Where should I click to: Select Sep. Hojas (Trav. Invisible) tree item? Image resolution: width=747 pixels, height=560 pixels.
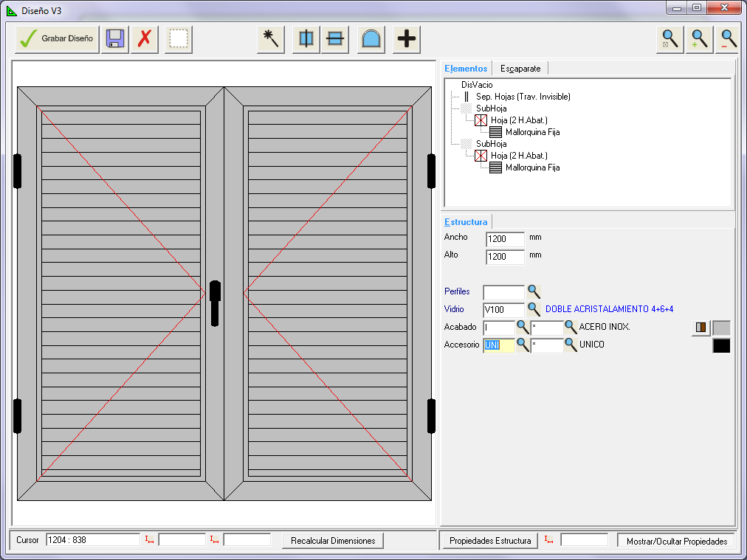pos(523,97)
